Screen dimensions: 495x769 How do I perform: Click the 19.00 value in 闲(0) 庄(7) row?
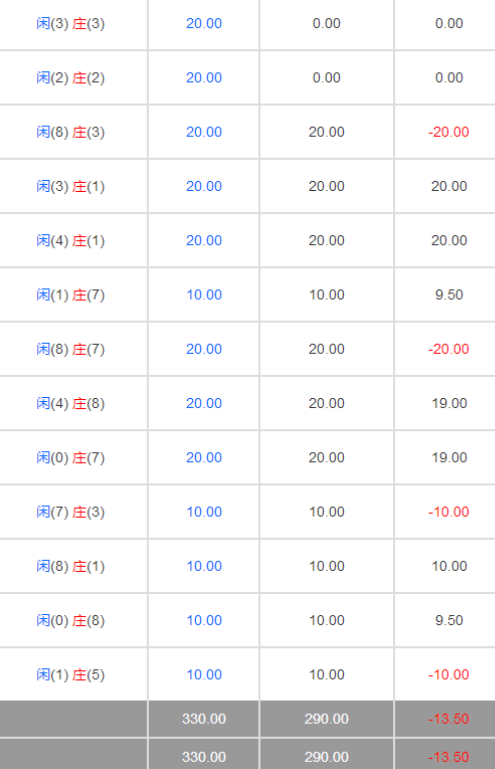coord(449,458)
